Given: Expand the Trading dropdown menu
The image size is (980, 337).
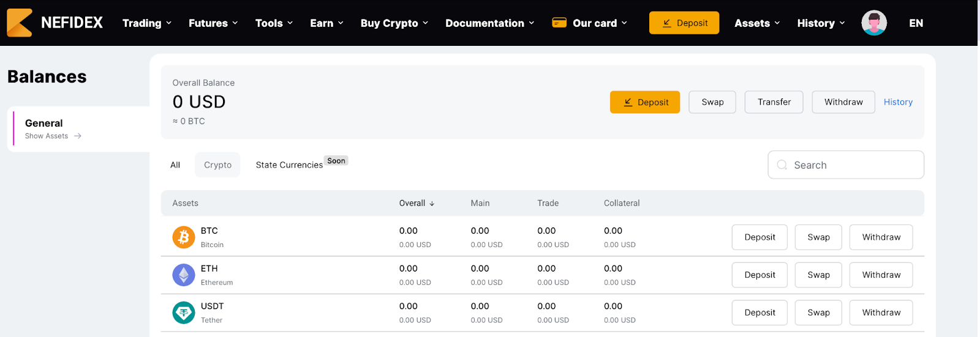Looking at the screenshot, I should pos(147,23).
